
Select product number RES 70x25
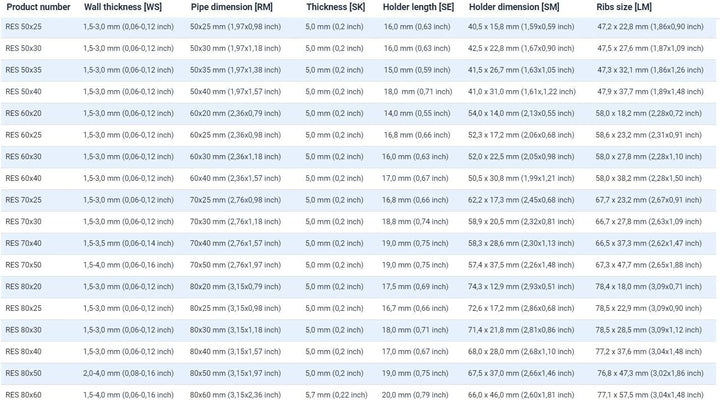point(23,200)
